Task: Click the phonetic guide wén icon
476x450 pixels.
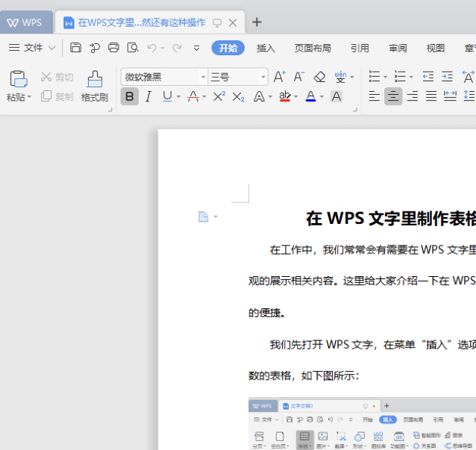Action: coord(340,77)
